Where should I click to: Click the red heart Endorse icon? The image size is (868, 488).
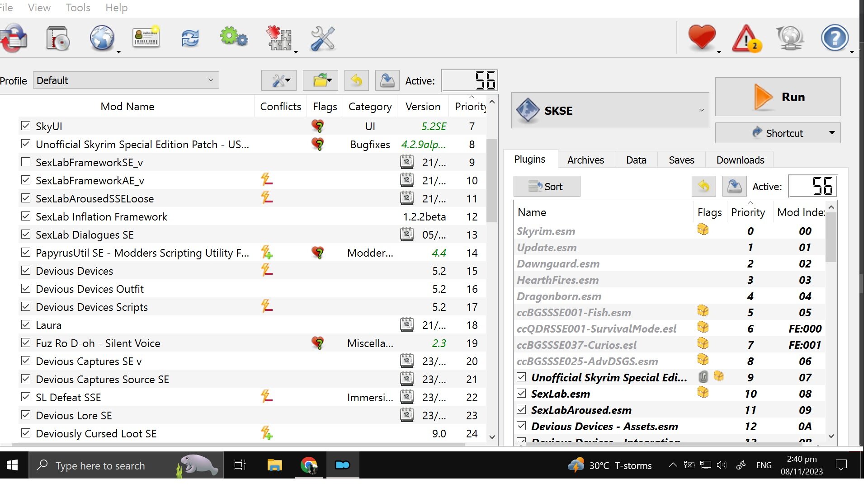point(702,37)
